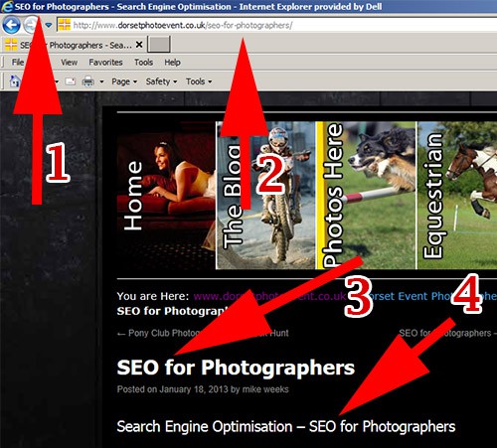Screen dimensions: 497x448
Task: Open the View menu
Action: [x=69, y=63]
